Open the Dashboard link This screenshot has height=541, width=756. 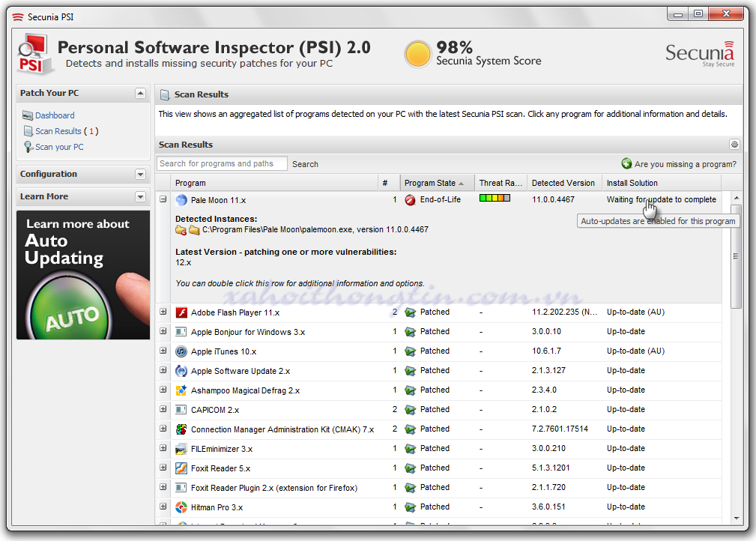click(55, 115)
